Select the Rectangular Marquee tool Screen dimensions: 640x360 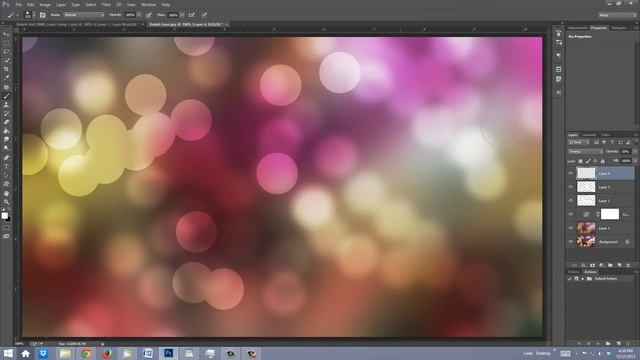tap(6, 43)
